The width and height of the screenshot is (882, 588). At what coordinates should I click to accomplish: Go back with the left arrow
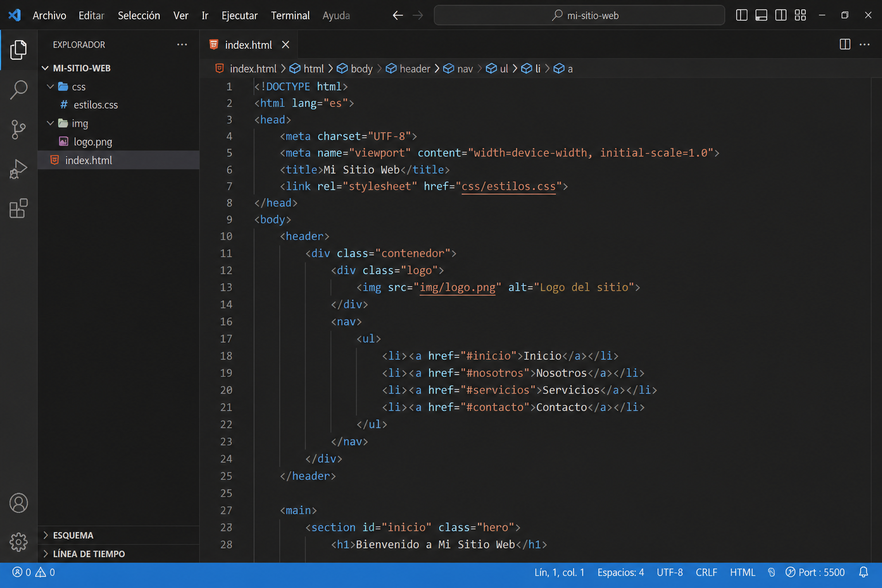(397, 16)
